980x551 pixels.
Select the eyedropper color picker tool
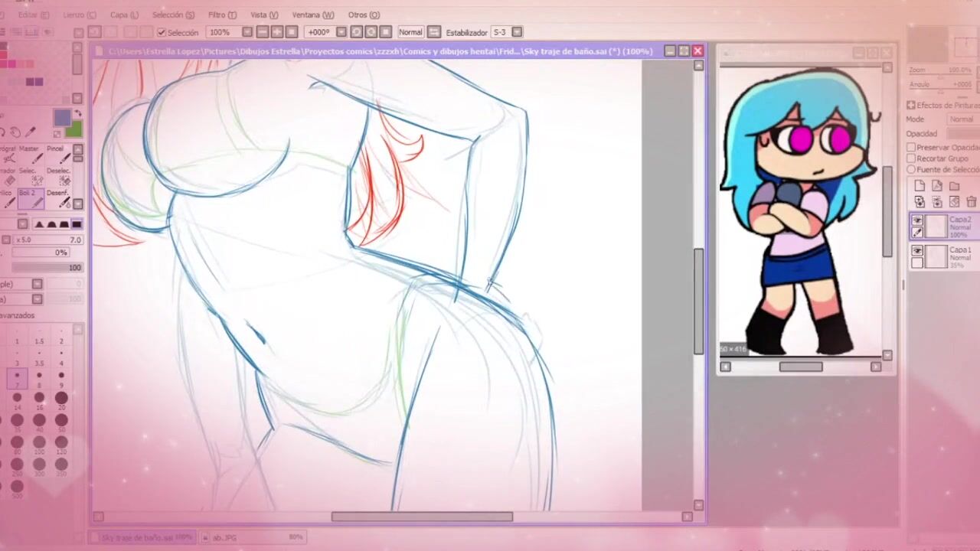coord(31,132)
